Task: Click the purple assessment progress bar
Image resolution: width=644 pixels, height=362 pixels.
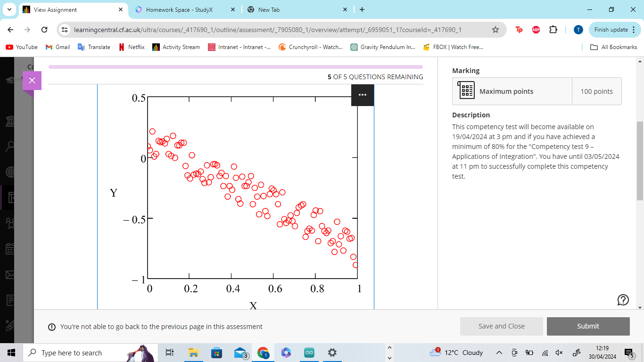Action: (236, 66)
